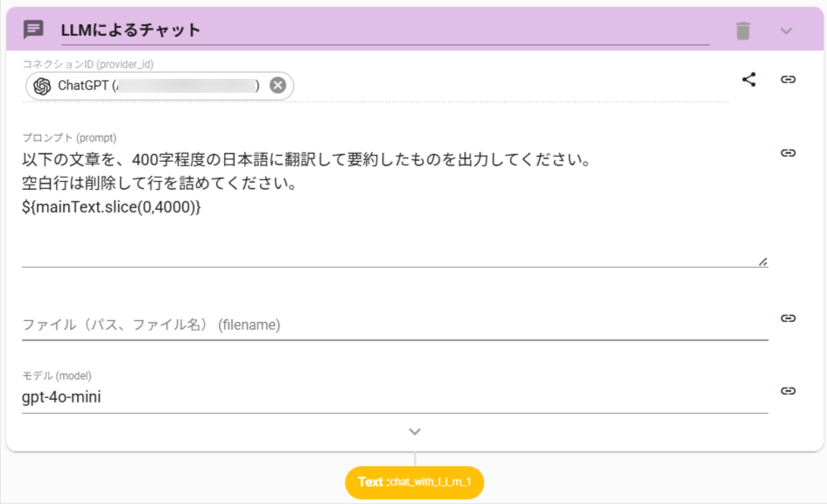
Task: Click the ChatGPT logo in the connection chip
Action: 42,86
